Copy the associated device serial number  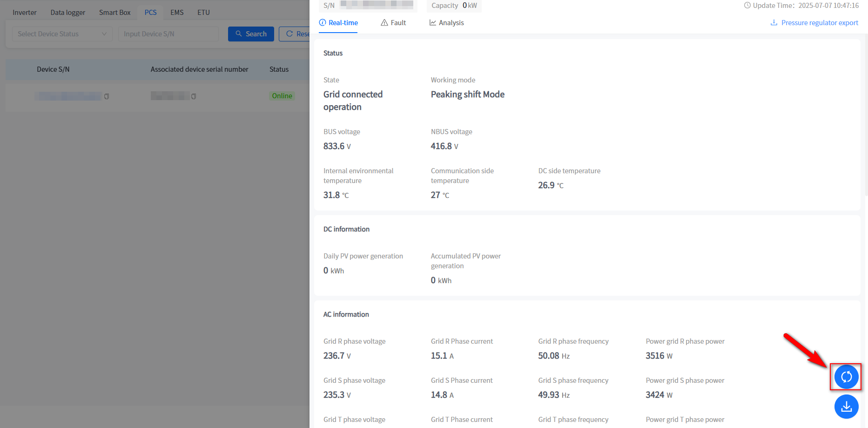point(194,96)
